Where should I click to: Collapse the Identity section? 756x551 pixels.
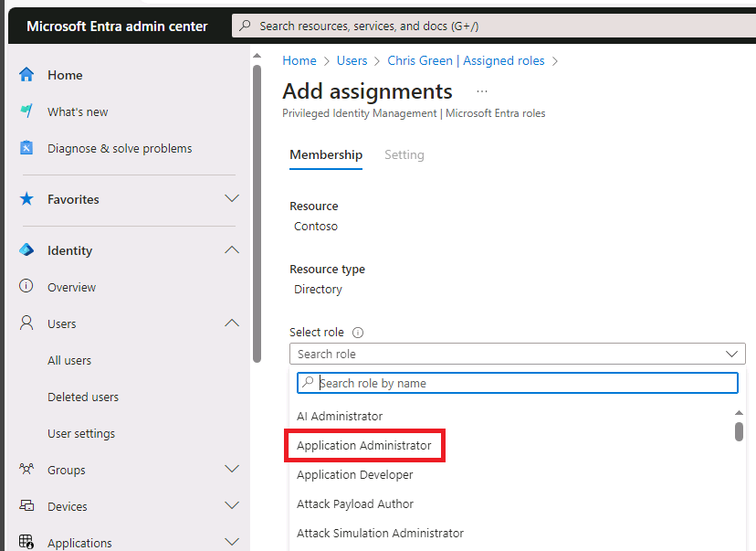point(232,249)
